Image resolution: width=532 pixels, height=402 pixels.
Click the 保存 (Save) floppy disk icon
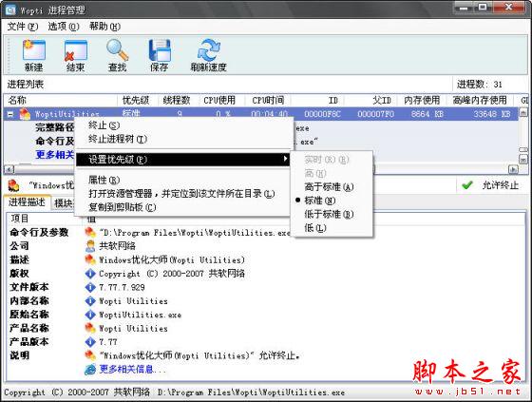(160, 50)
